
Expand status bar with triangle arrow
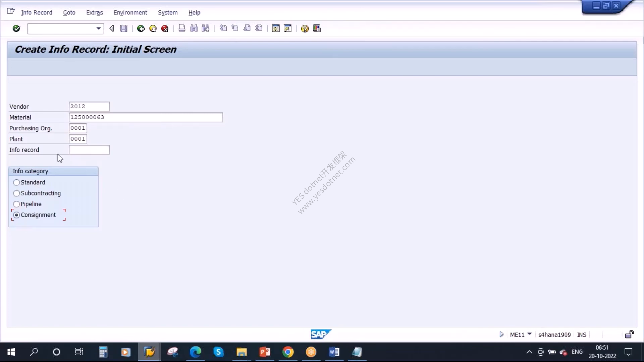[x=501, y=334]
